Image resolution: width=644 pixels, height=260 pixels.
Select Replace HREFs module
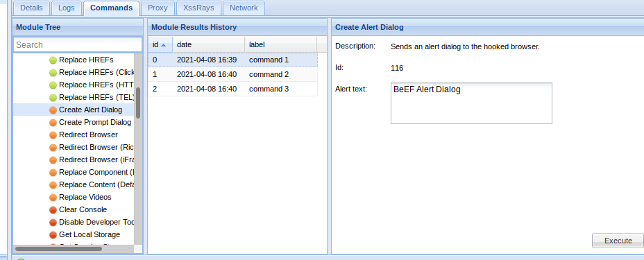pyautogui.click(x=86, y=60)
